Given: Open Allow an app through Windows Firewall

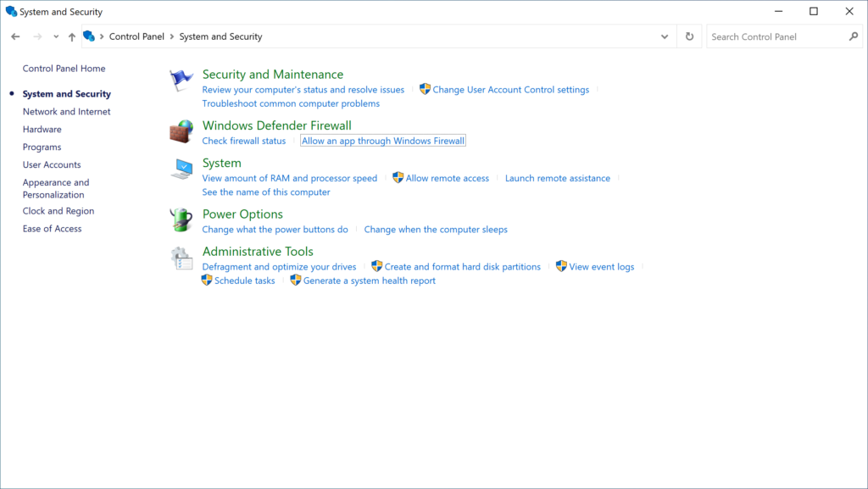Looking at the screenshot, I should click(x=383, y=141).
